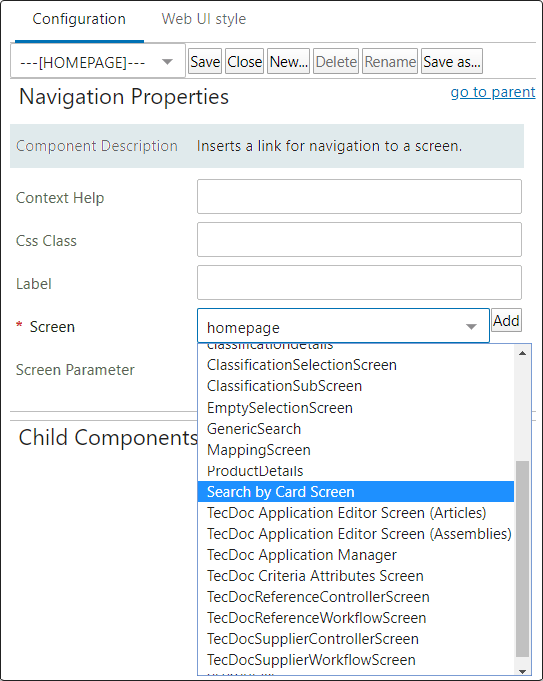Collapse the Screen homepage dropdown arrow
Viewport: 543px width, 681px height.
pyautogui.click(x=471, y=326)
